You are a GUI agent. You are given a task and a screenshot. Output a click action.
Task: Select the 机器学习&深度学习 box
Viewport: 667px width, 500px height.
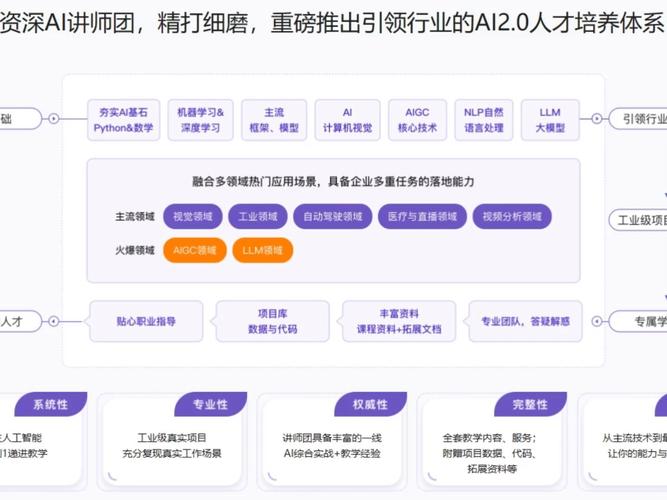point(200,120)
